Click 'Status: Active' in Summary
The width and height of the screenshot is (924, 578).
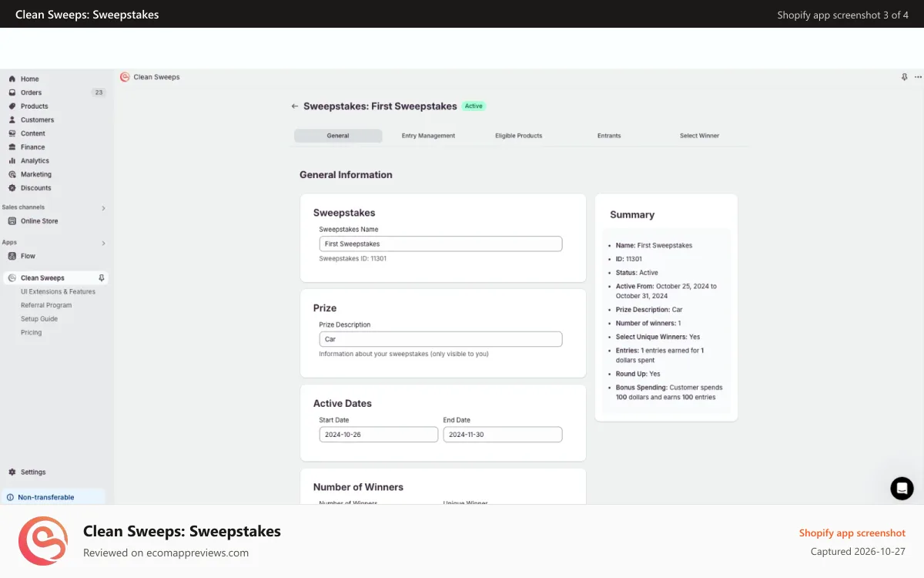click(x=637, y=273)
